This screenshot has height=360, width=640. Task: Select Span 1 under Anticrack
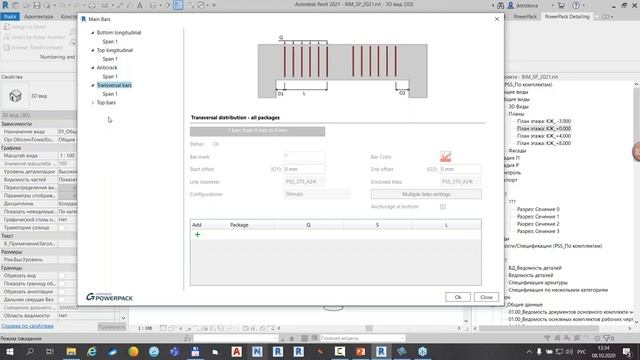point(110,76)
